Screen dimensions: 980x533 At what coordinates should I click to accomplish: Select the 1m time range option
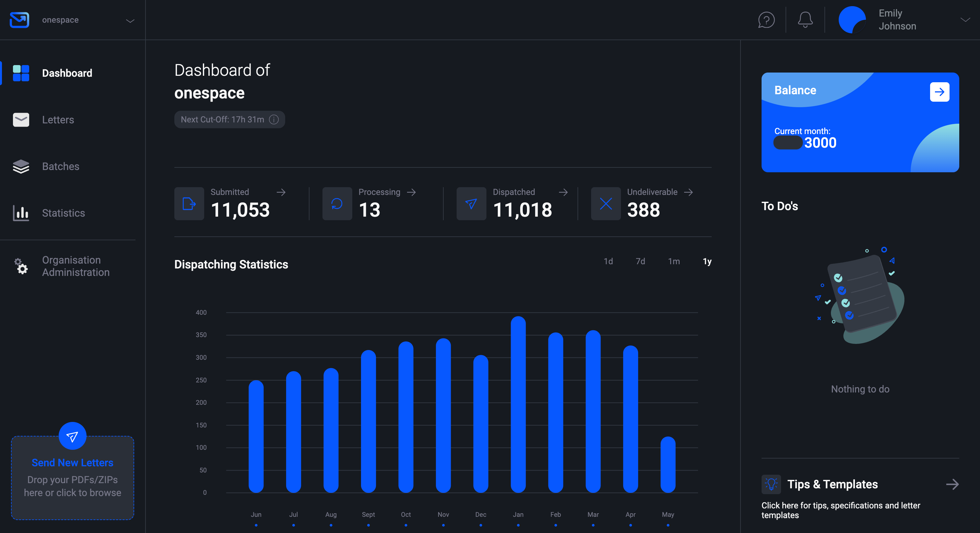pyautogui.click(x=674, y=261)
